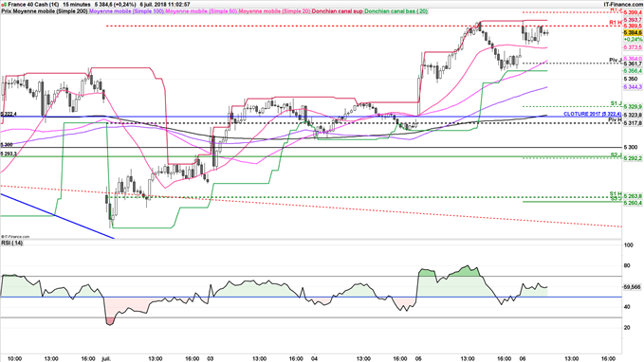Click the 5 399,4 red price tag
The height and width of the screenshot is (362, 644).
pyautogui.click(x=633, y=13)
